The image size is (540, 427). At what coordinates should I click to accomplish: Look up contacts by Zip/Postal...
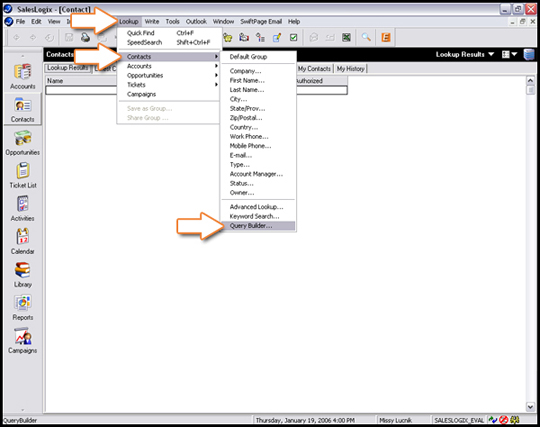(258, 118)
